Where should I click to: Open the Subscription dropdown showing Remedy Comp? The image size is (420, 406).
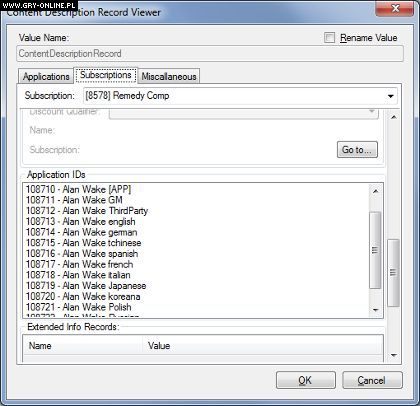coord(240,96)
